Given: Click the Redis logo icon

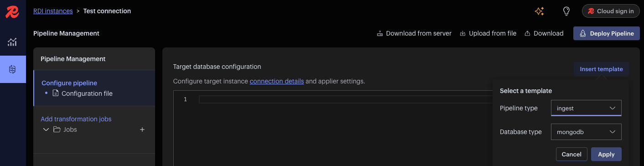Looking at the screenshot, I should tap(12, 11).
